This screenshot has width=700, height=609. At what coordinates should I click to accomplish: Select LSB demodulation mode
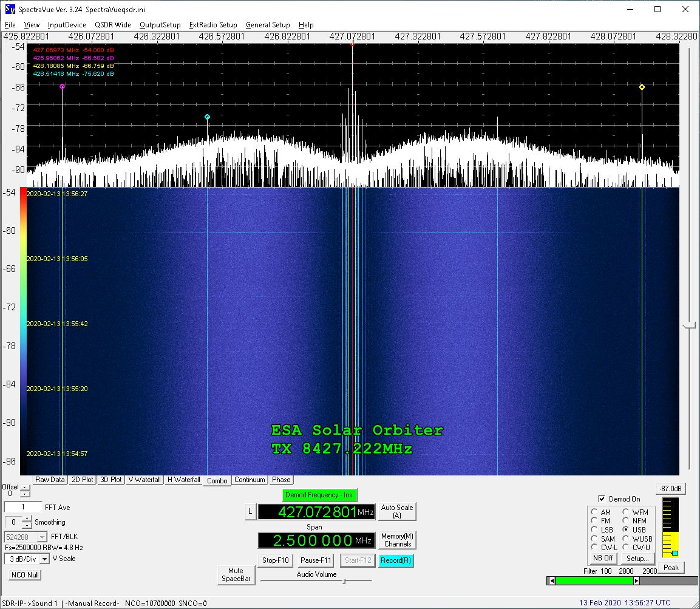point(594,529)
